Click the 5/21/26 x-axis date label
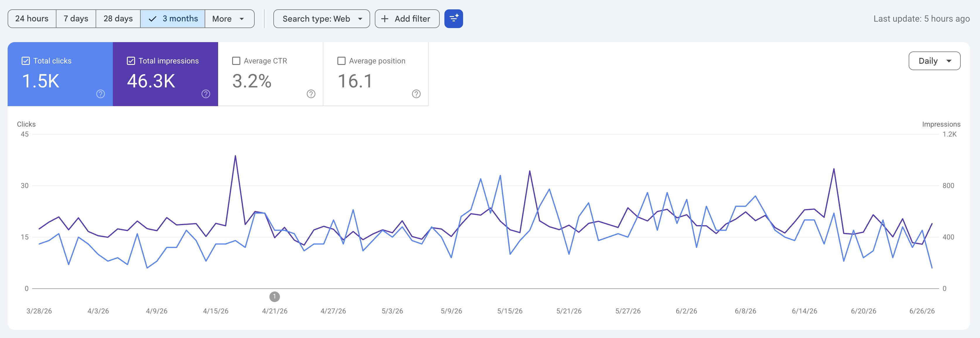Viewport: 980px width, 338px height. point(569,311)
